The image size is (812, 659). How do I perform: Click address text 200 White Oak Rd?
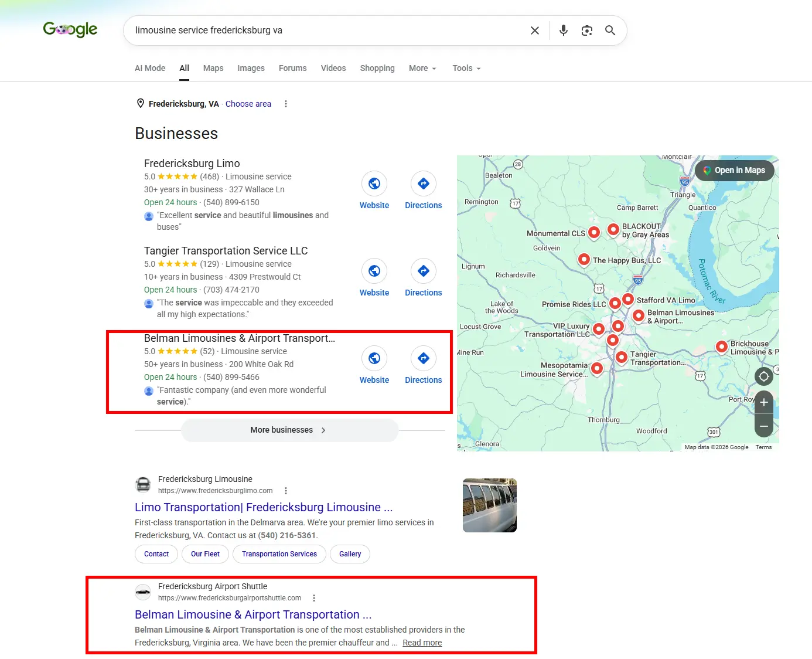click(x=261, y=364)
